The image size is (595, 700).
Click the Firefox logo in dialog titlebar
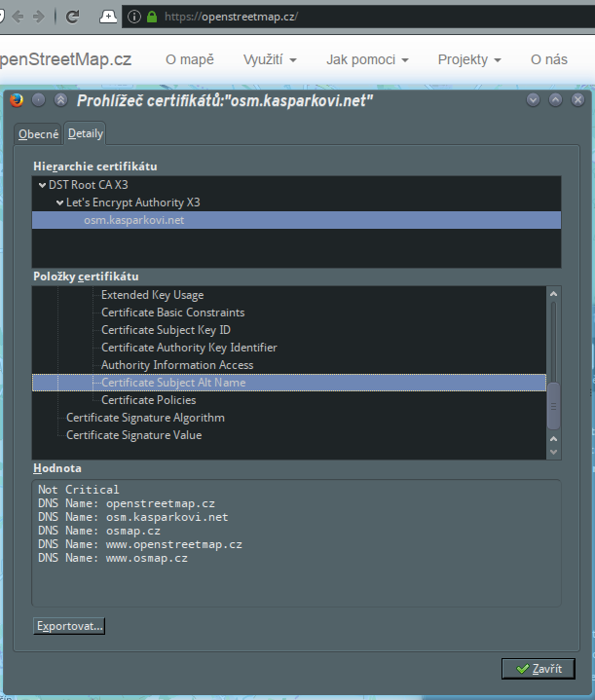click(x=17, y=100)
